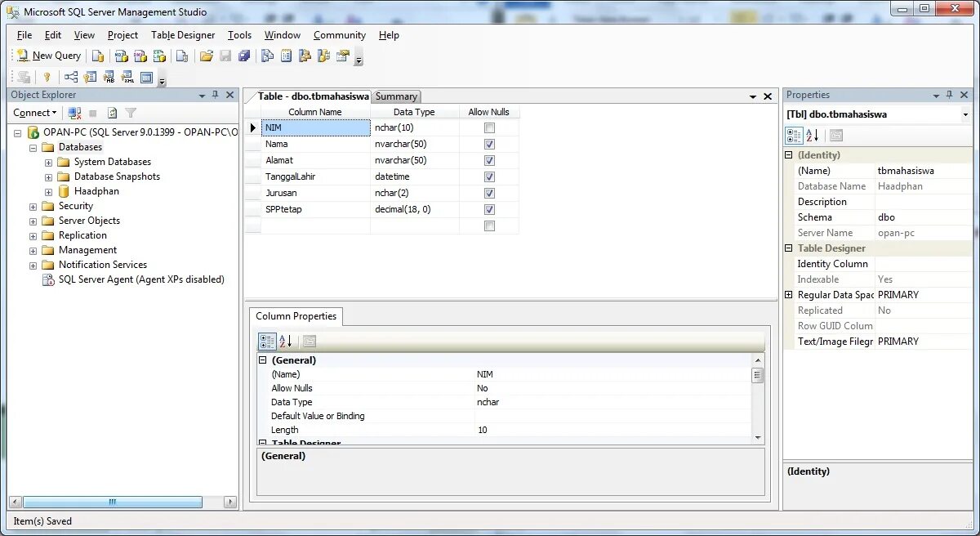Pin or auto-hide the Object Explorer panel
980x536 pixels.
(216, 95)
